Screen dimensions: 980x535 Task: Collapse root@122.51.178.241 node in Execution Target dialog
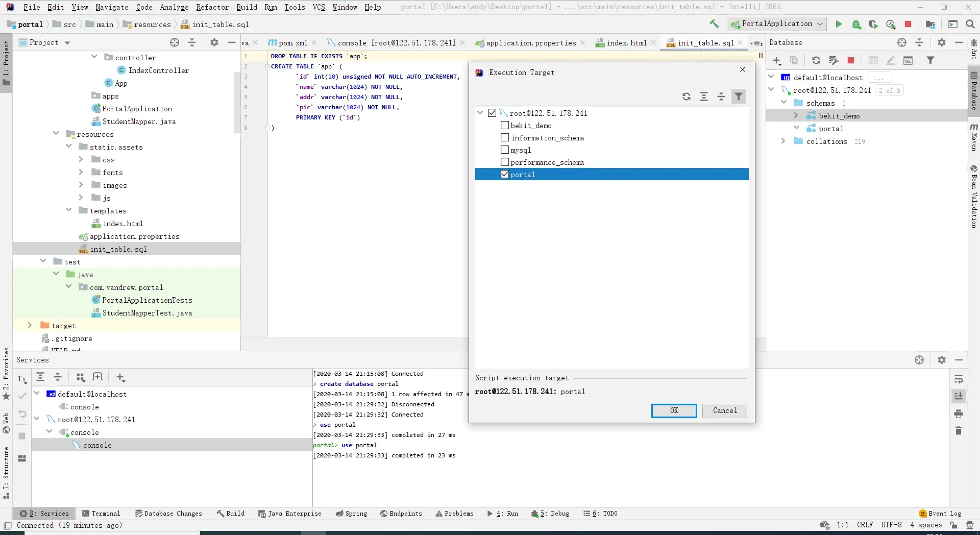click(x=480, y=113)
